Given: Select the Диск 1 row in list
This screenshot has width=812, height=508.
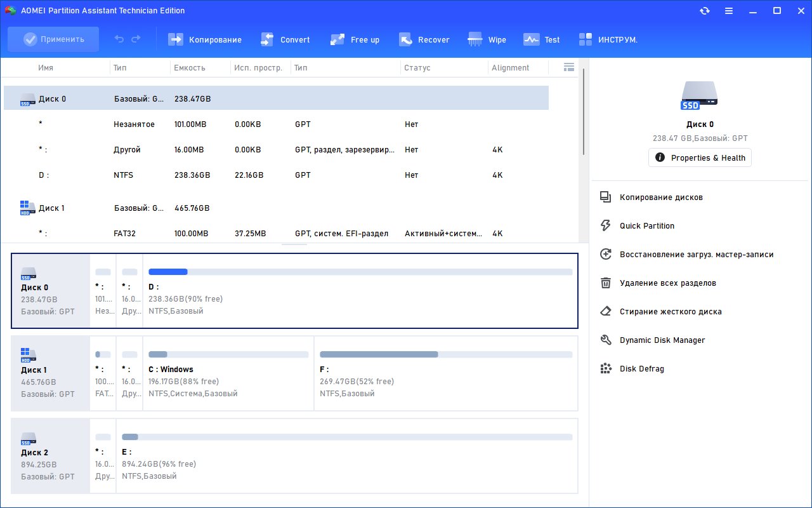Looking at the screenshot, I should [x=276, y=208].
